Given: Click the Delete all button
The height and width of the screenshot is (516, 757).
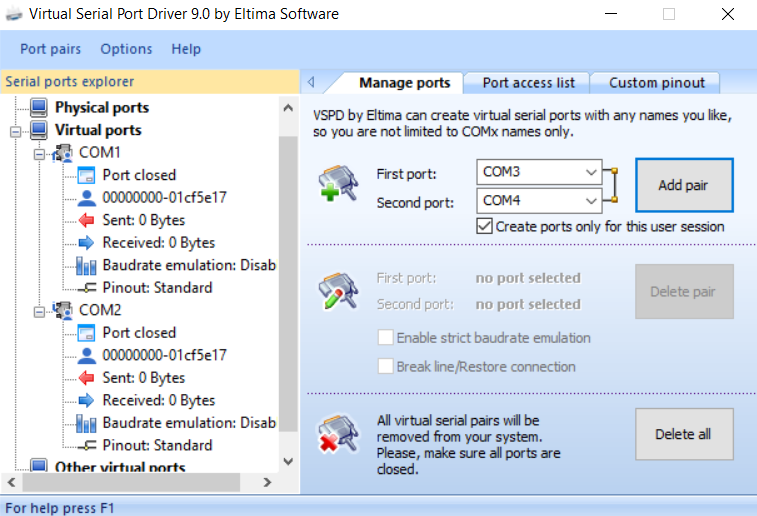Looking at the screenshot, I should tap(683, 435).
